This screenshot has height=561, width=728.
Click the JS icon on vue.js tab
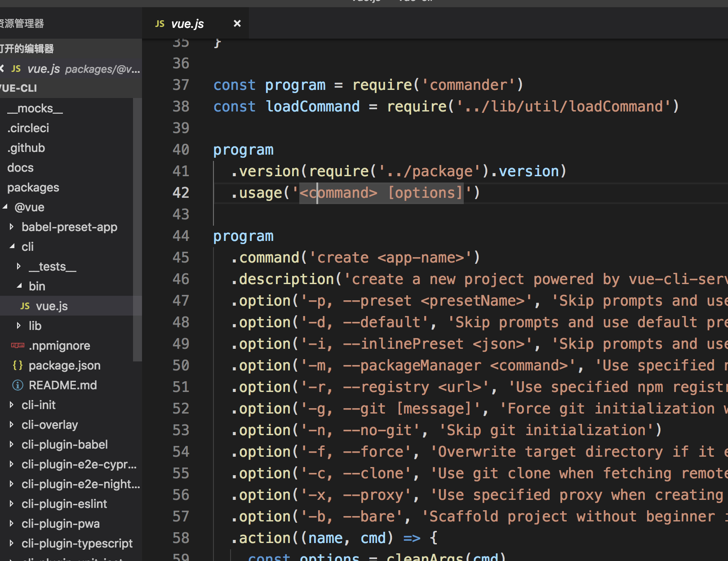coord(160,24)
